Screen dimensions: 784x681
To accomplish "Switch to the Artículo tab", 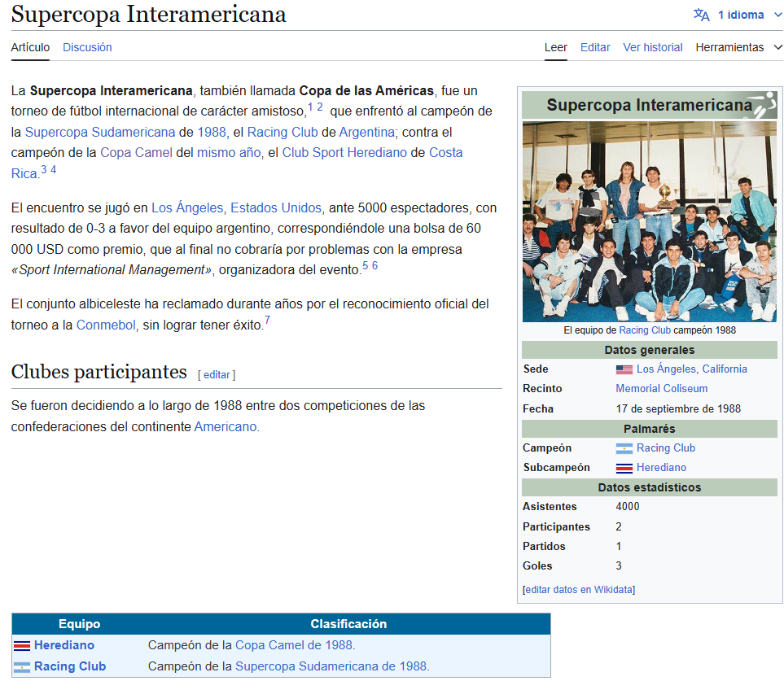I will [x=30, y=47].
